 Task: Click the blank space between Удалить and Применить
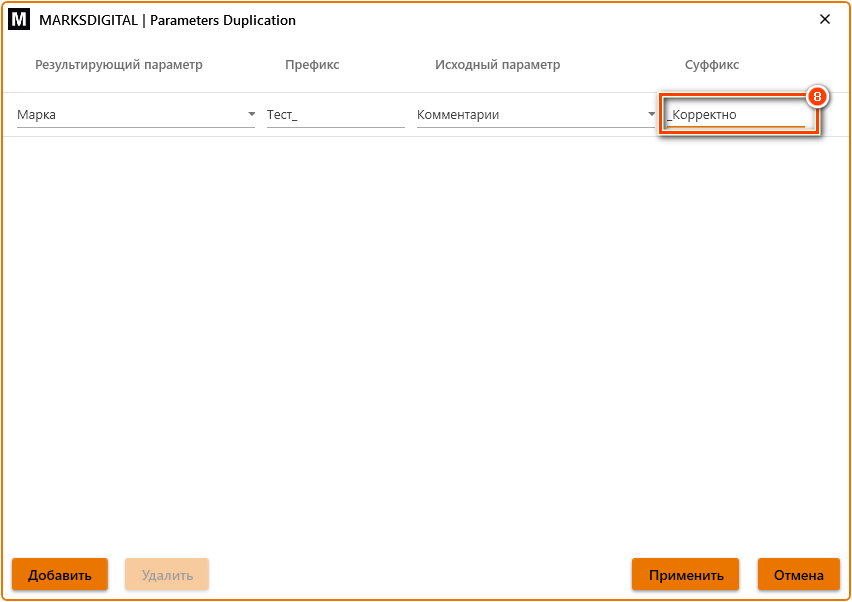[420, 575]
